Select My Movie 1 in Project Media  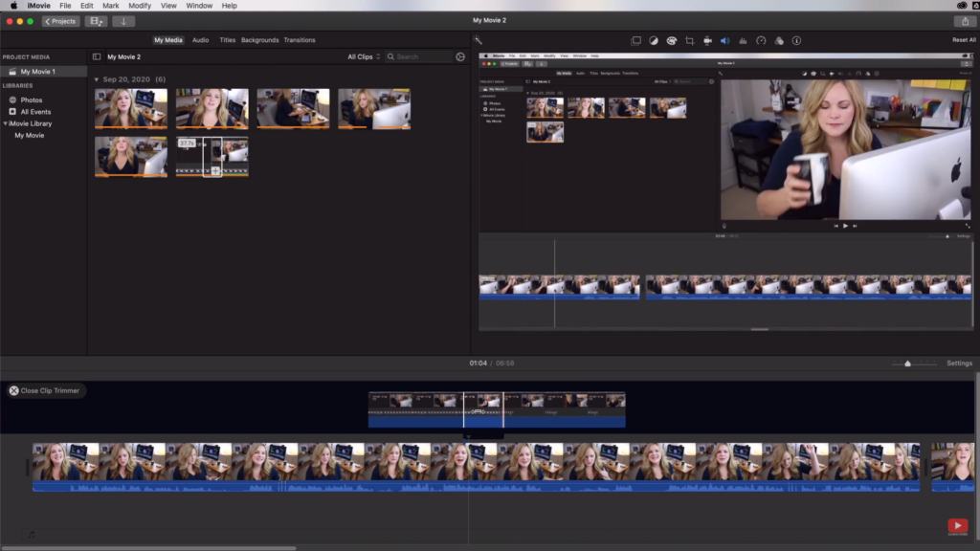(x=44, y=72)
